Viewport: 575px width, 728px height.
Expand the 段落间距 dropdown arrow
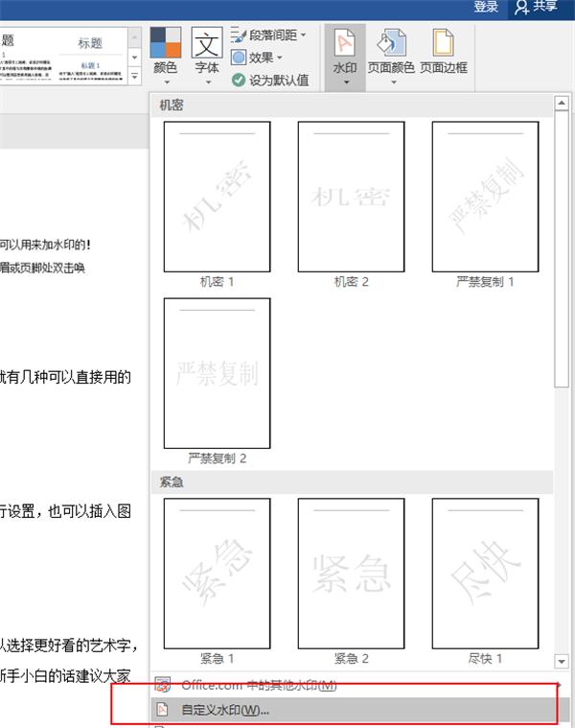pyautogui.click(x=303, y=35)
